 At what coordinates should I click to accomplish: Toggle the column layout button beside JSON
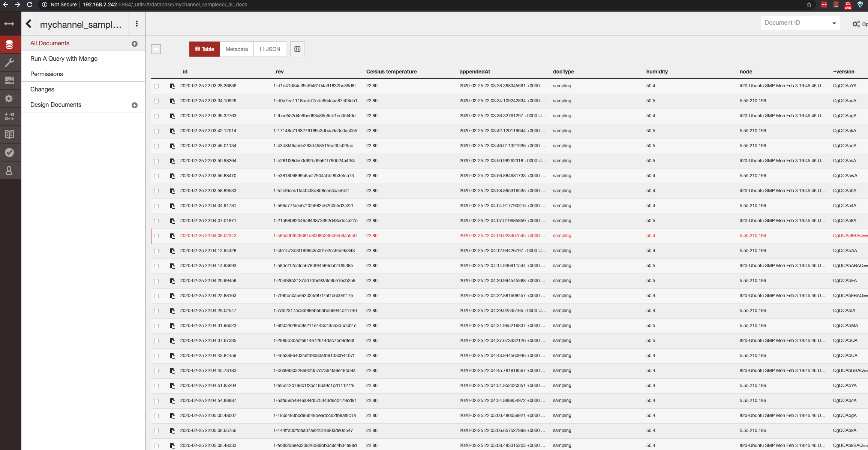[x=297, y=49]
